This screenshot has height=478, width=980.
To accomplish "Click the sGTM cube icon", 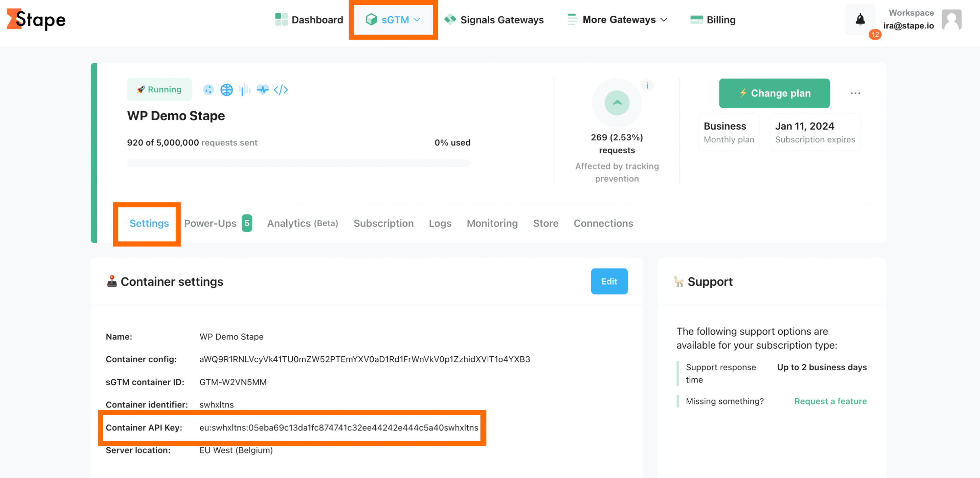I will click(371, 19).
